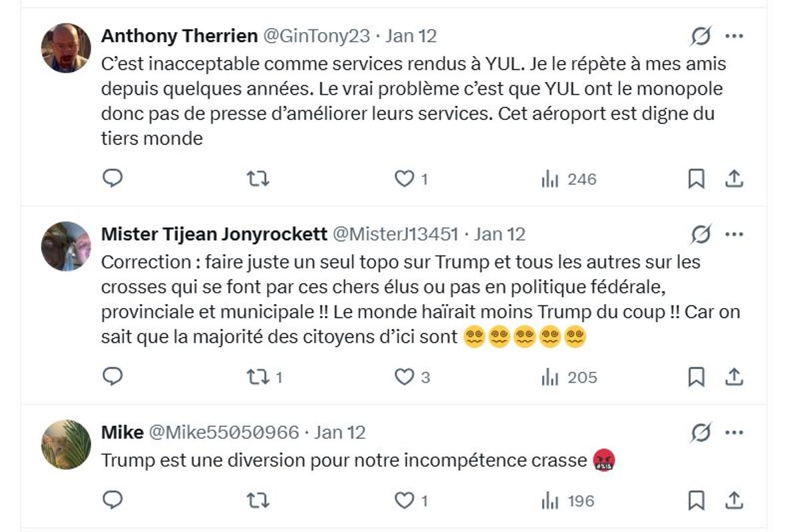Screen dimensions: 800x532
Task: Repost Mister Tijean Jonyrockett's tweet
Action: click(258, 377)
